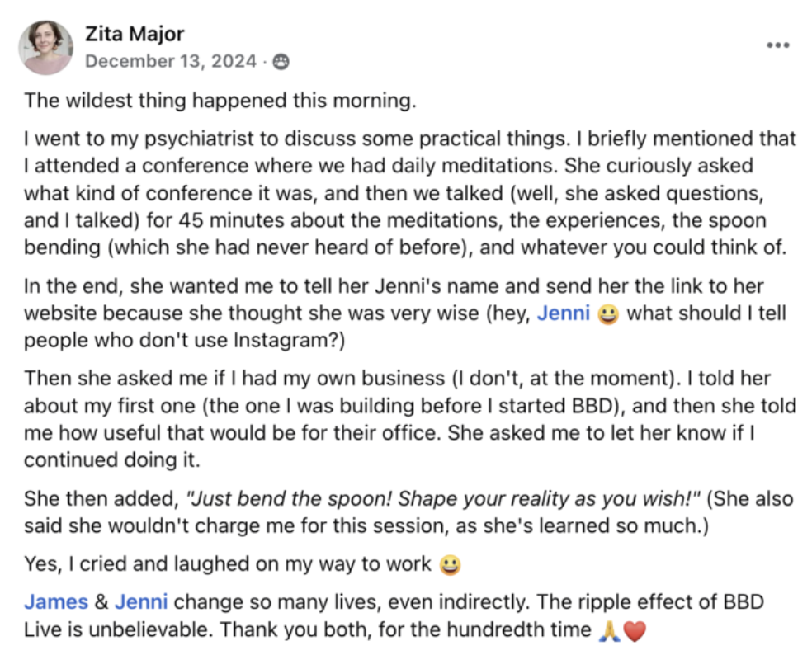Open the post options three-dot menu

pos(777,45)
